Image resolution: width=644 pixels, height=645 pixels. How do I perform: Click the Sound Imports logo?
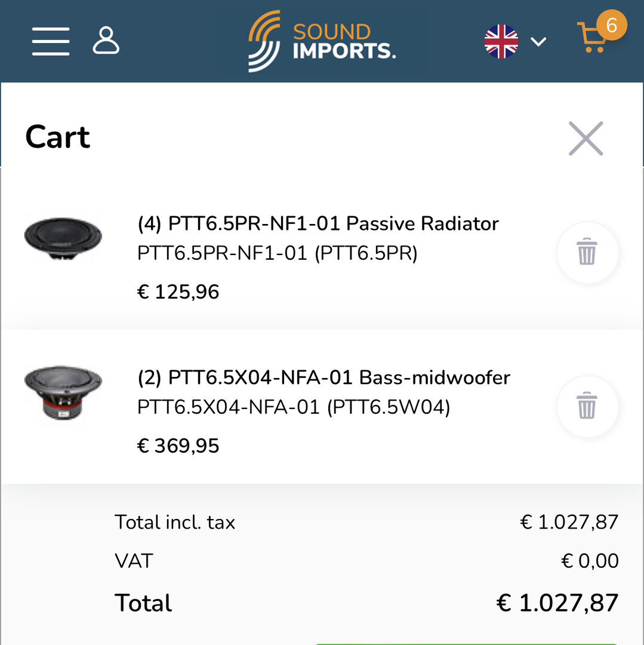coord(322,41)
